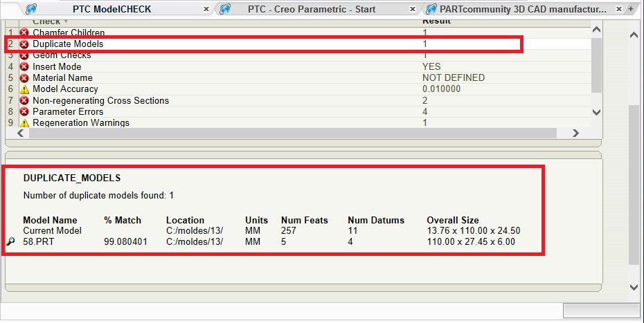The height and width of the screenshot is (323, 644).
Task: Click the warning icon beside Model Accuracy
Action: [x=24, y=89]
